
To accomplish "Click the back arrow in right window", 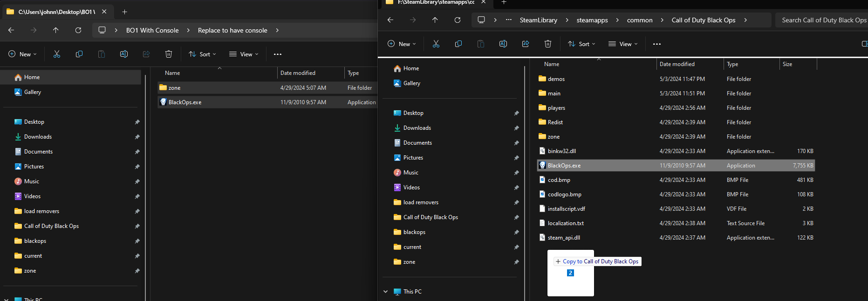I will 390,20.
